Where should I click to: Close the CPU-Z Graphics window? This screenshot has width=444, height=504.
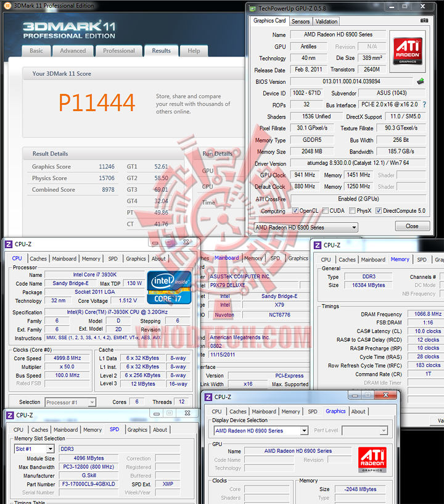tap(386, 395)
